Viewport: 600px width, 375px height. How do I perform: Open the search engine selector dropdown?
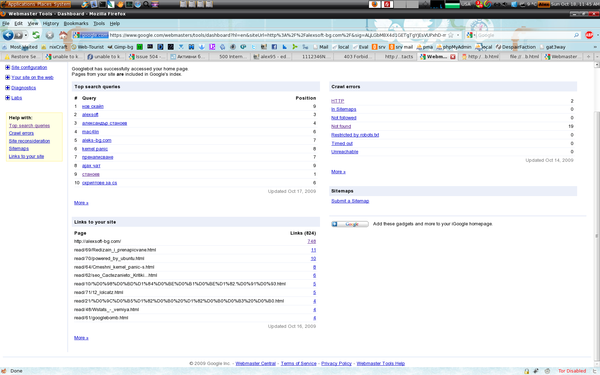[470, 35]
